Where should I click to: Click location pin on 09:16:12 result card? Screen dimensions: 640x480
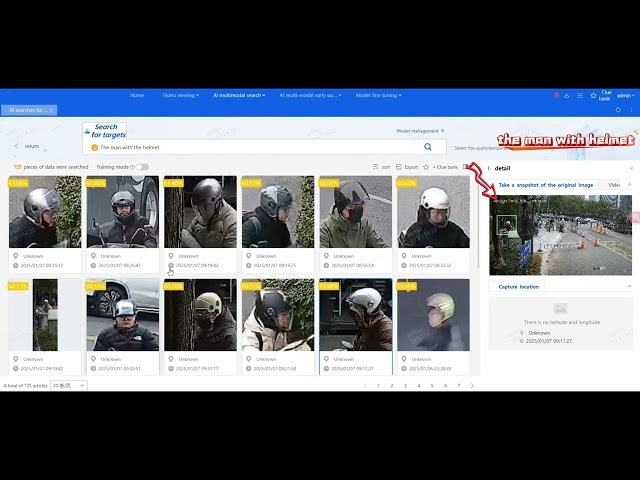[16, 256]
